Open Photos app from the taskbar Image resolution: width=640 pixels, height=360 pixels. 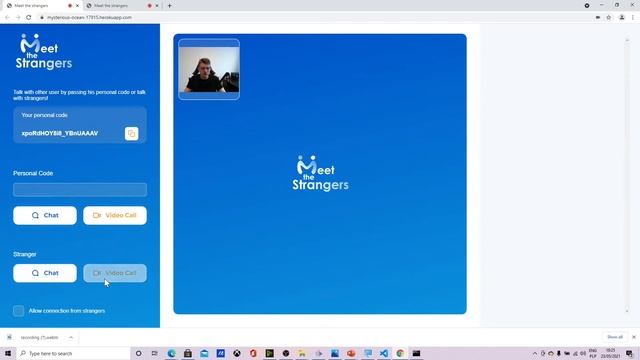coord(335,353)
